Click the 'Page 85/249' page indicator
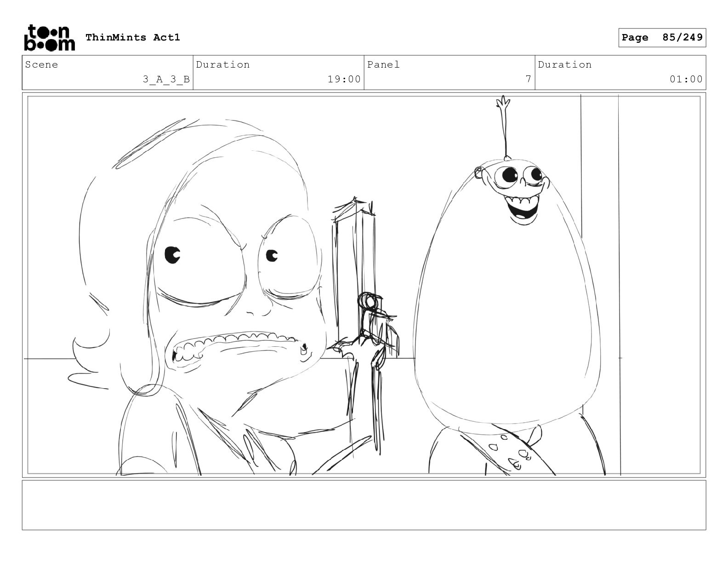 [662, 38]
